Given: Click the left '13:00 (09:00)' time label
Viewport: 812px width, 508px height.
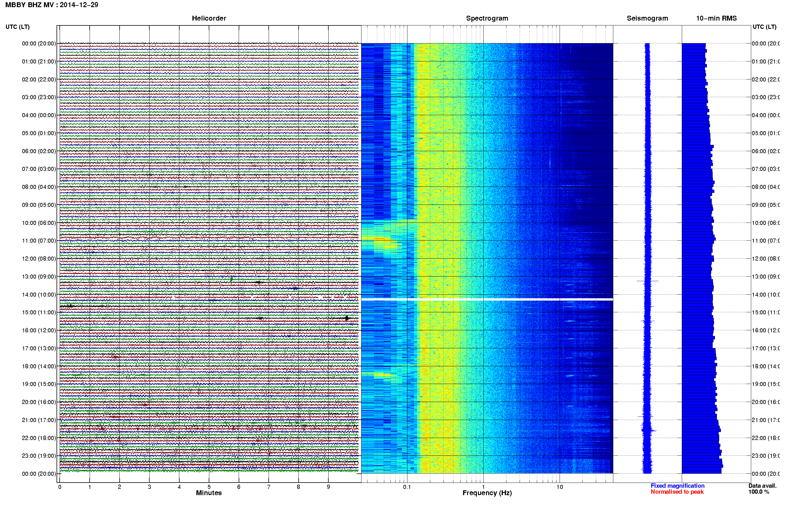Looking at the screenshot, I should 39,277.
